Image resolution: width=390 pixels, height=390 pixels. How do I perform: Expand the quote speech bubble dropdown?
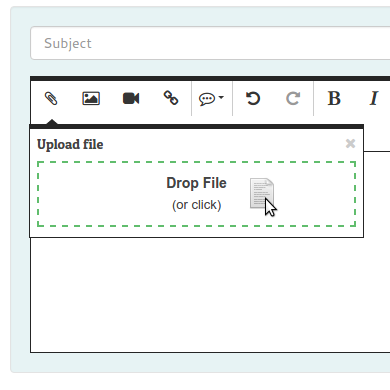point(211,99)
